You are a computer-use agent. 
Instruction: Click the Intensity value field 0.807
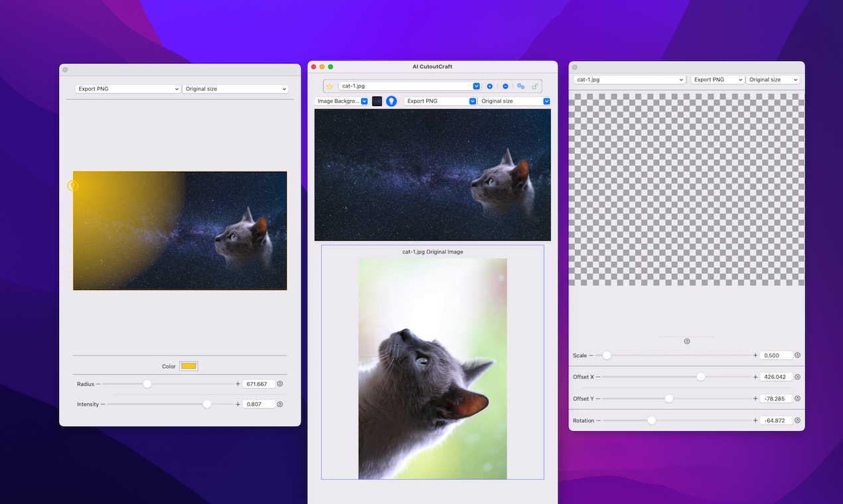tap(259, 404)
